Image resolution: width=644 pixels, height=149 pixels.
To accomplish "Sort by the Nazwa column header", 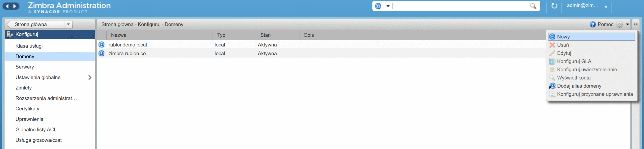I will 119,35.
